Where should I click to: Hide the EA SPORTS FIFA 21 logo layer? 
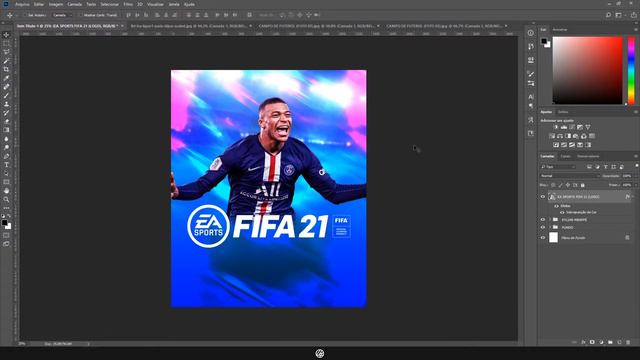(543, 197)
